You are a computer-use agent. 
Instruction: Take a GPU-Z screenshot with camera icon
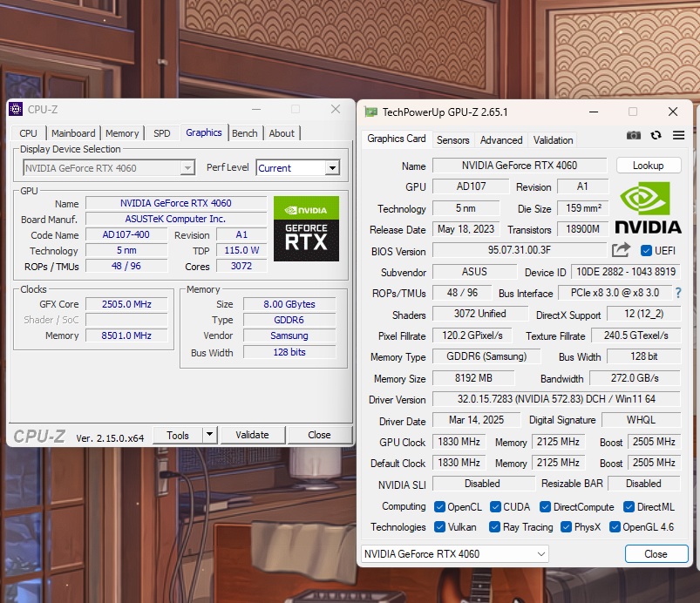[x=634, y=135]
